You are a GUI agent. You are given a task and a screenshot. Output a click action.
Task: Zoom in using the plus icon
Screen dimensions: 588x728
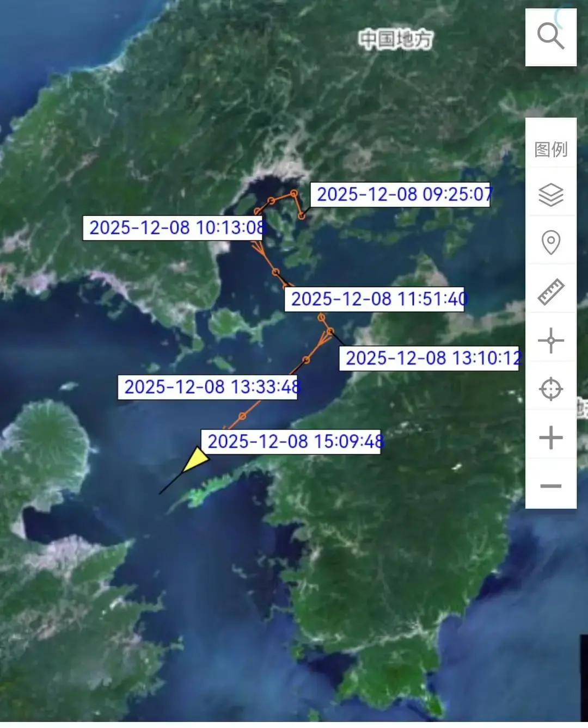pyautogui.click(x=552, y=436)
